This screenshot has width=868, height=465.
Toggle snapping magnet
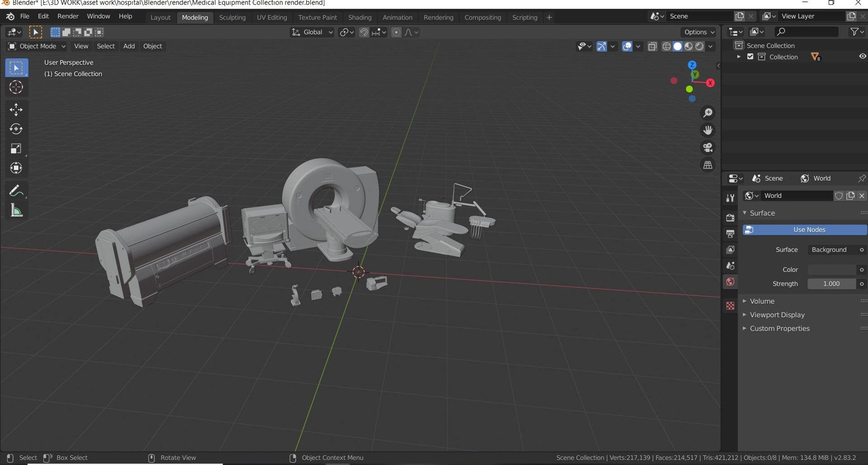click(363, 33)
